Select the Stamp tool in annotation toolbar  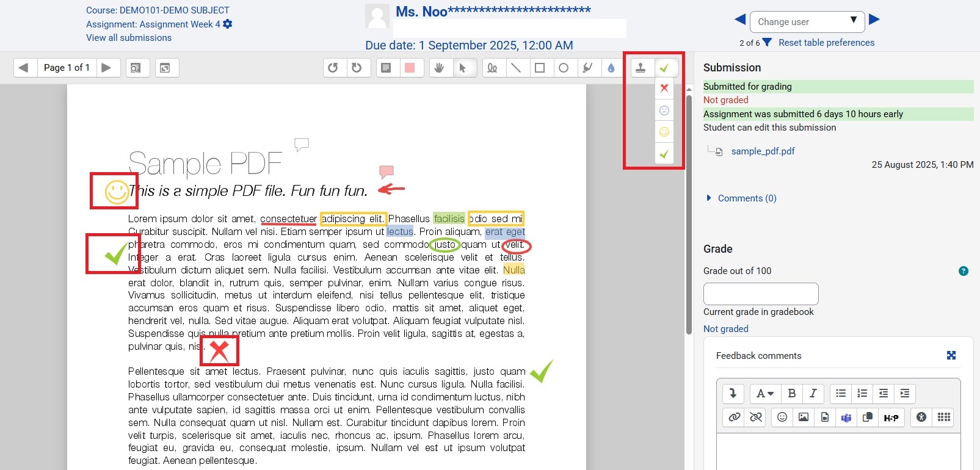click(x=641, y=68)
